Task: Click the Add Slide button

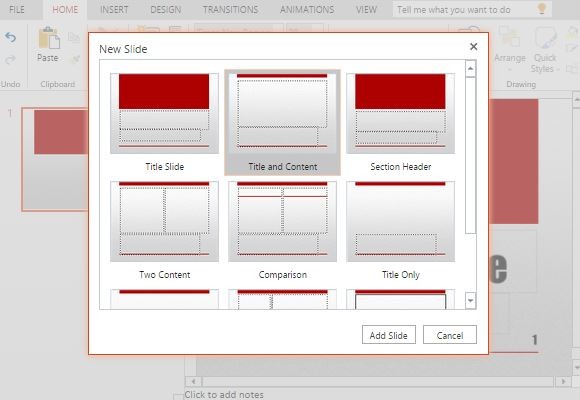Action: click(x=389, y=335)
